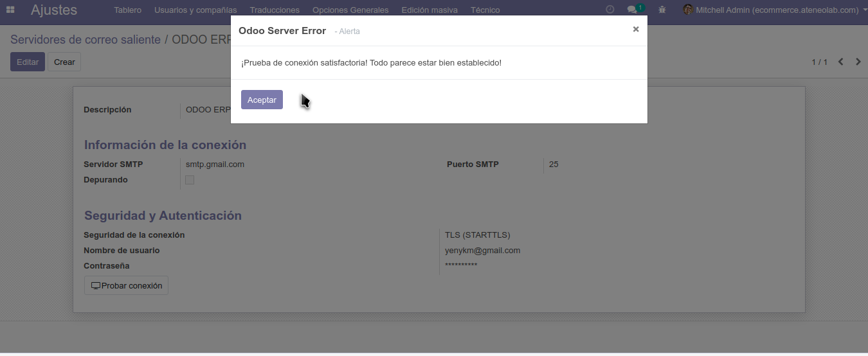Image resolution: width=868 pixels, height=356 pixels.
Task: Open the apps grid menu icon
Action: [x=10, y=10]
